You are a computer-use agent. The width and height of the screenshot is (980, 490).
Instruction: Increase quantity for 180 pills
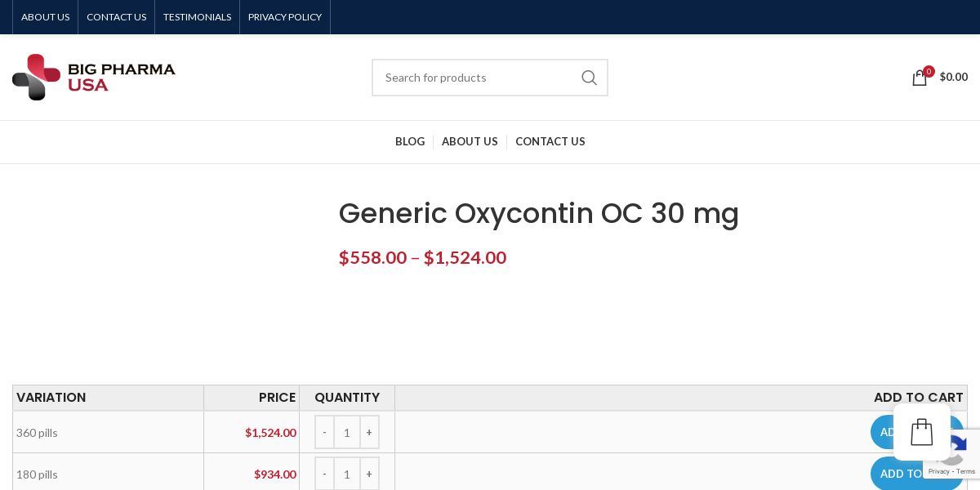coord(369,474)
